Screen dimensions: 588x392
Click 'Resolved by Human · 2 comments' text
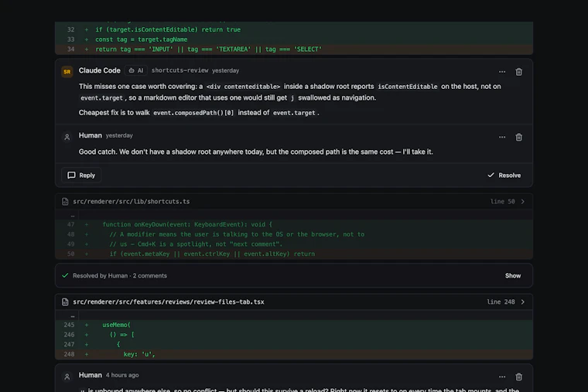pos(120,275)
